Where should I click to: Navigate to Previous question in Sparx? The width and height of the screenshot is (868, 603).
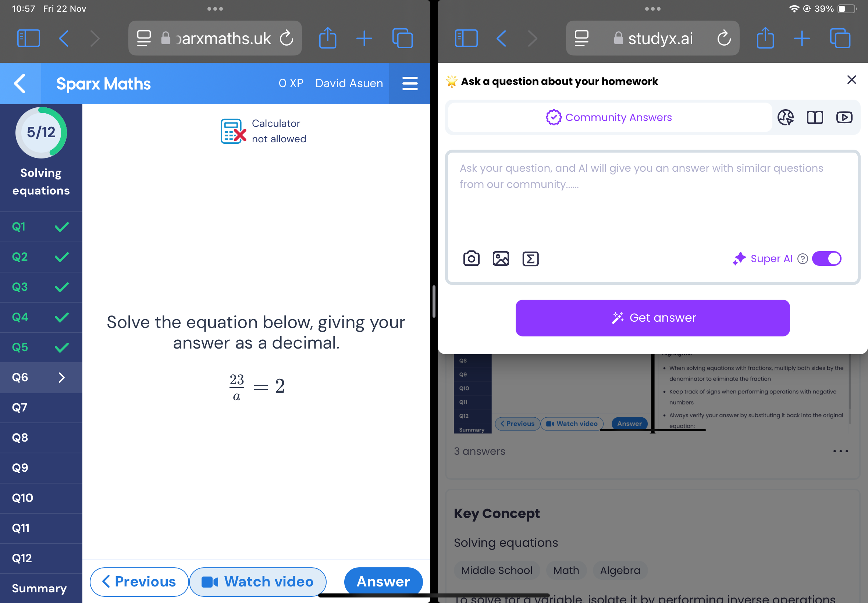(139, 582)
